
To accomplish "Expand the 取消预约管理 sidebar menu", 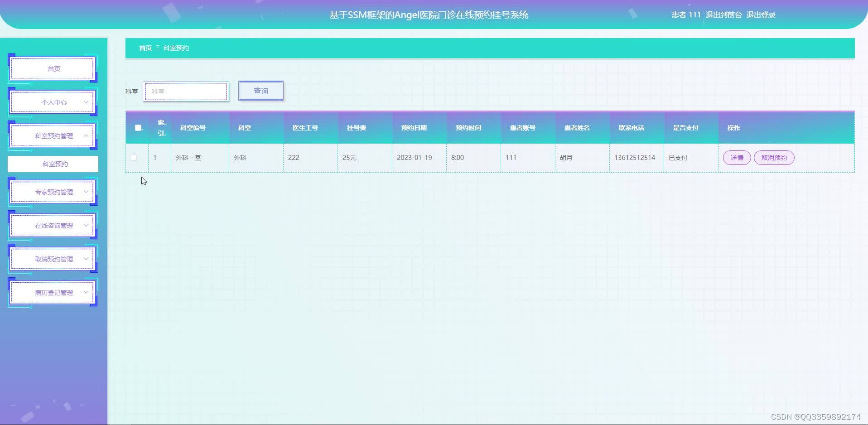I will pyautogui.click(x=53, y=259).
